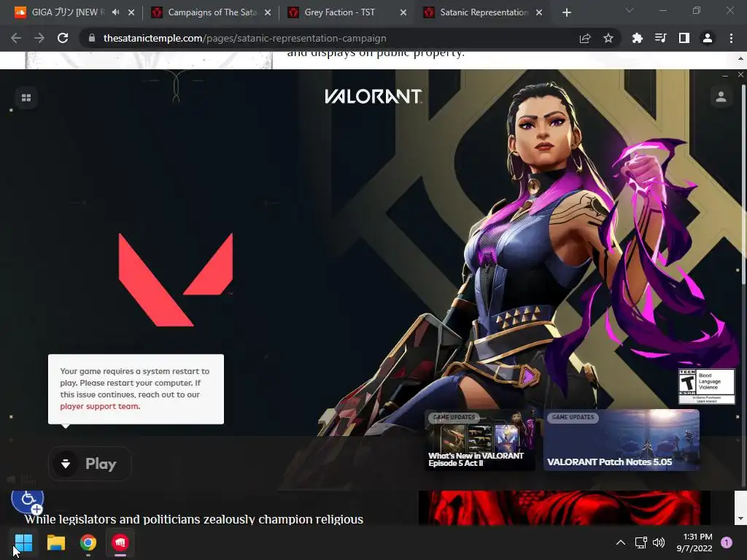Toggle Chrome side panel
The height and width of the screenshot is (560, 747).
click(x=684, y=38)
